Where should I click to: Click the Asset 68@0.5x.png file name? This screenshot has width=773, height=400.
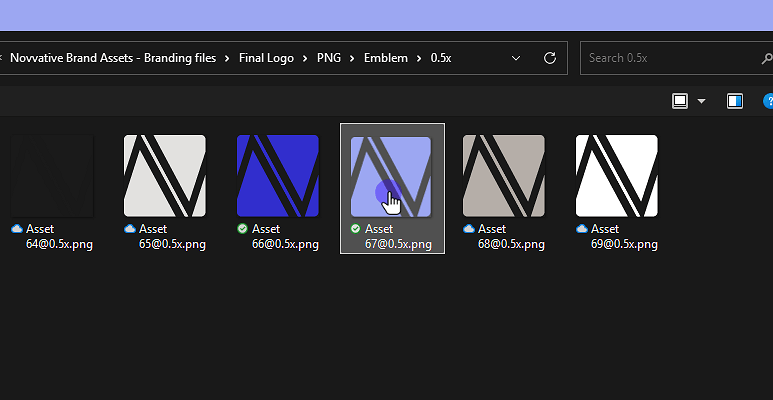point(511,237)
